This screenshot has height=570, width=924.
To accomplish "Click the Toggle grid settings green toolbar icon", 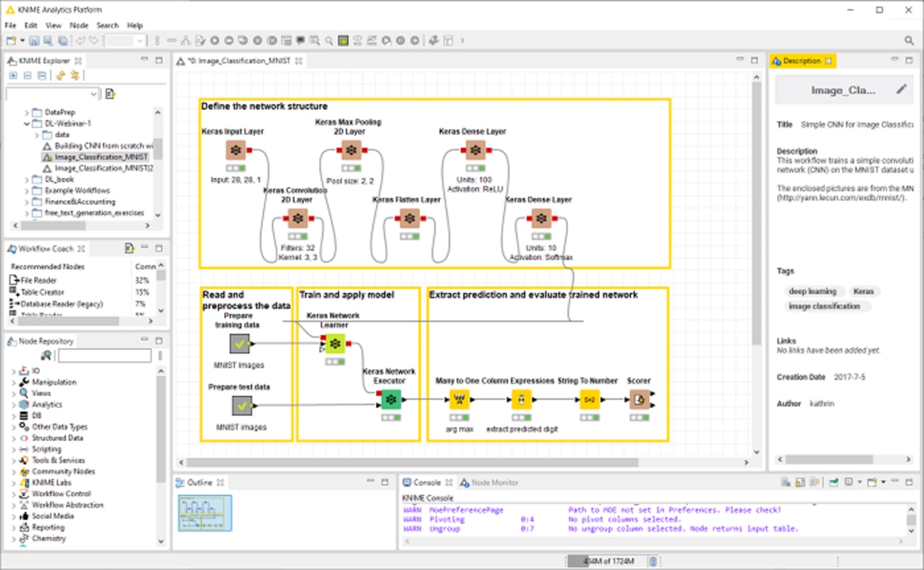I will tap(343, 40).
